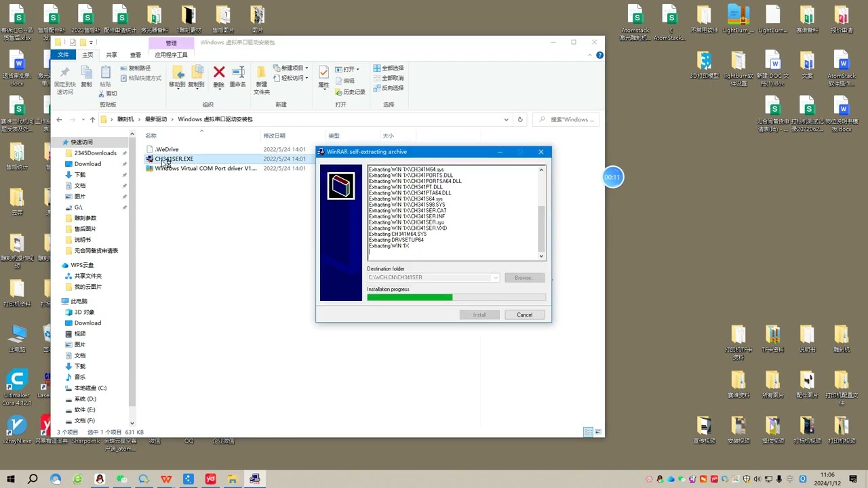Click Select none (全部取消) in ribbon
The image size is (868, 488).
pyautogui.click(x=388, y=78)
